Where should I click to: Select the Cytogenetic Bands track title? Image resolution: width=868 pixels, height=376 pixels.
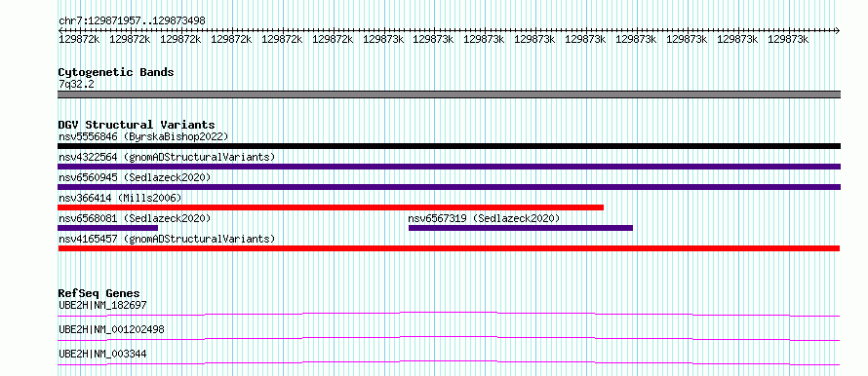[x=116, y=72]
